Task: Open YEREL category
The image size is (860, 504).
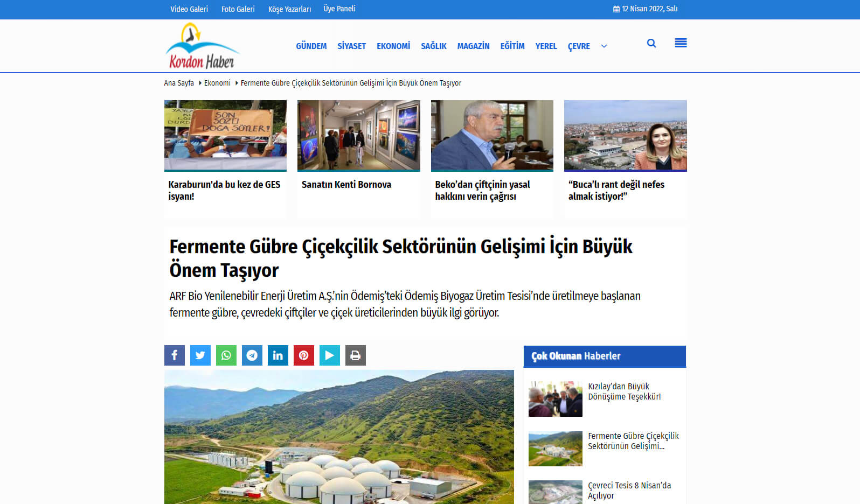Action: pos(546,46)
